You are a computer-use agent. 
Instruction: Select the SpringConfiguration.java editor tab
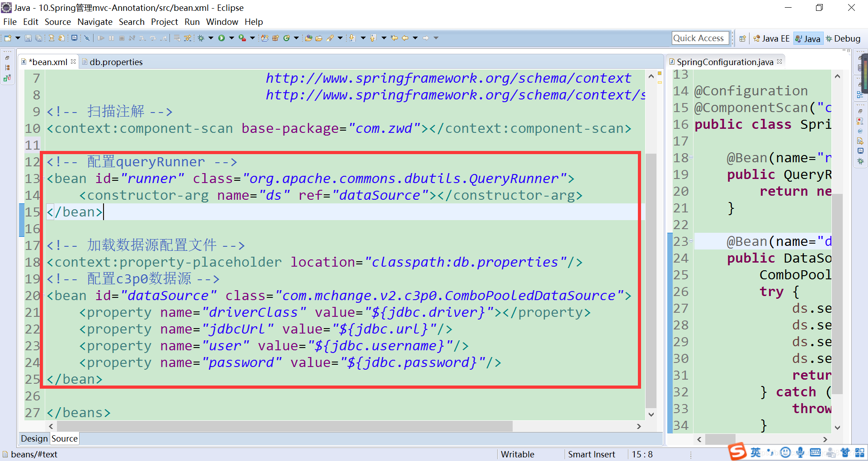(x=725, y=62)
